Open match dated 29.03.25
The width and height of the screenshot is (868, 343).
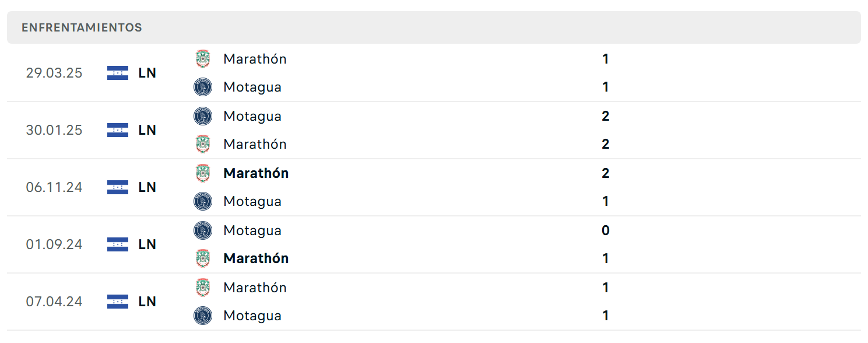(x=434, y=73)
